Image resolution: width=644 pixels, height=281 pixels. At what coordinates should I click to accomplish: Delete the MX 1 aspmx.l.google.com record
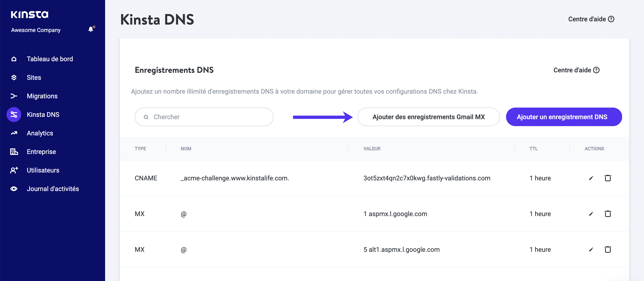[608, 214]
